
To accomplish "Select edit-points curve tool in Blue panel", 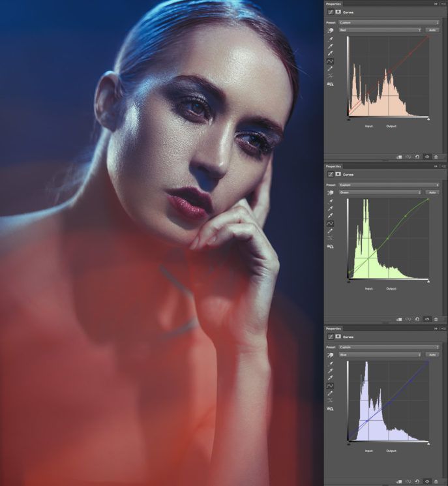I will 330,386.
